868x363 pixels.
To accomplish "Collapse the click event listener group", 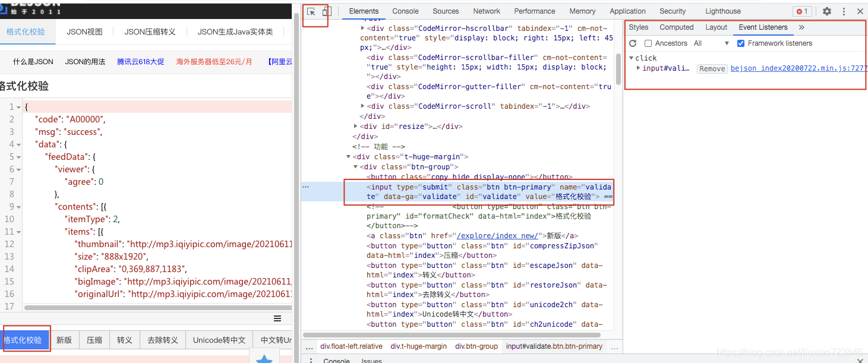I will coord(632,58).
